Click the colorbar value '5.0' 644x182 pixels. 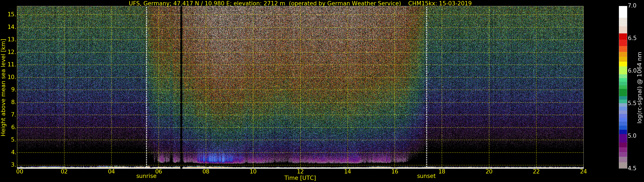pos(632,136)
